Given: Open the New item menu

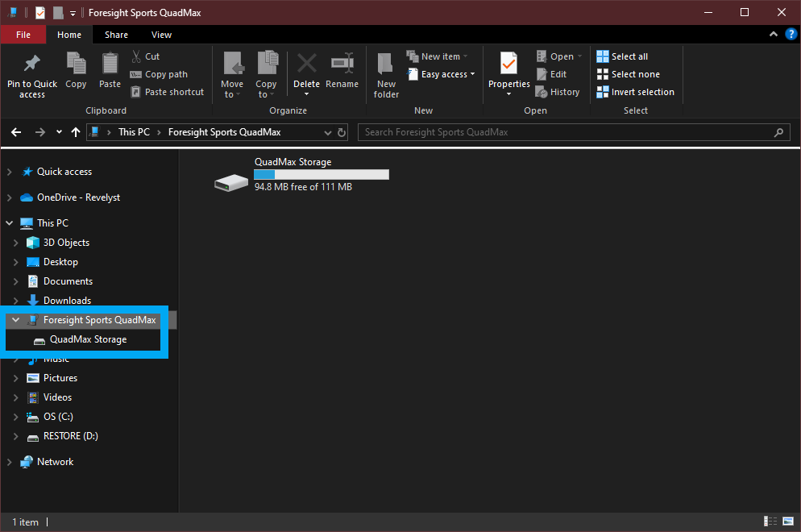Looking at the screenshot, I should (437, 56).
